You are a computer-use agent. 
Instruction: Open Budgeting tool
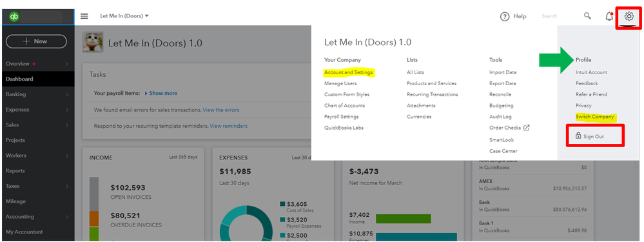501,106
